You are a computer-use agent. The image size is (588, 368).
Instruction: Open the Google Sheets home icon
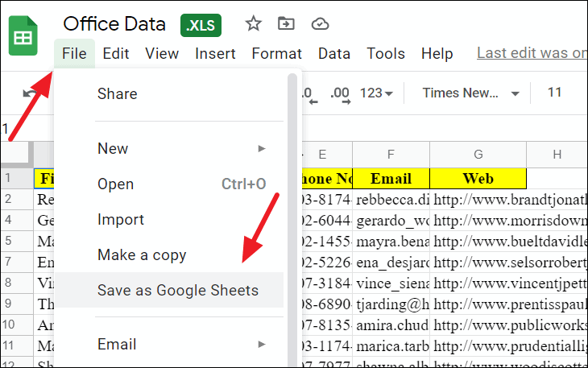point(23,35)
